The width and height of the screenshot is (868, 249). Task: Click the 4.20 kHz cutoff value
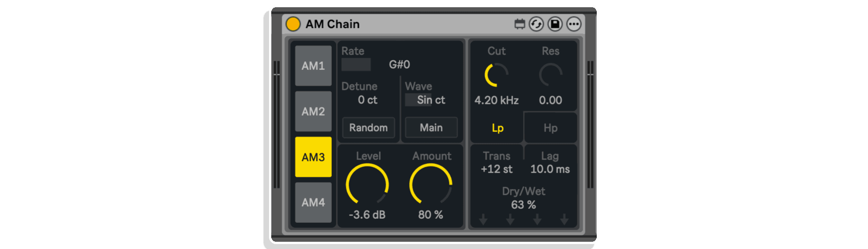[x=496, y=100]
